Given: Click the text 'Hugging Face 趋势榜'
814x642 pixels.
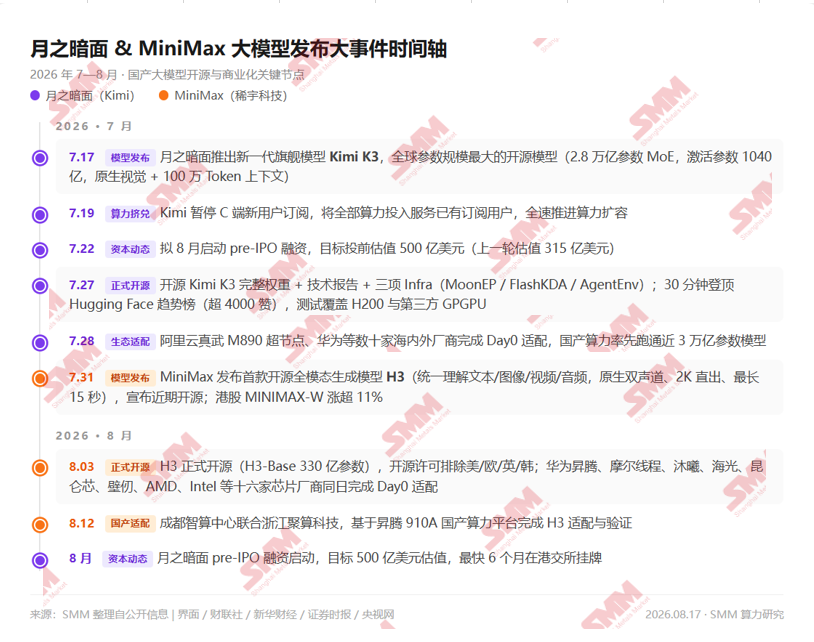Looking at the screenshot, I should [x=132, y=304].
